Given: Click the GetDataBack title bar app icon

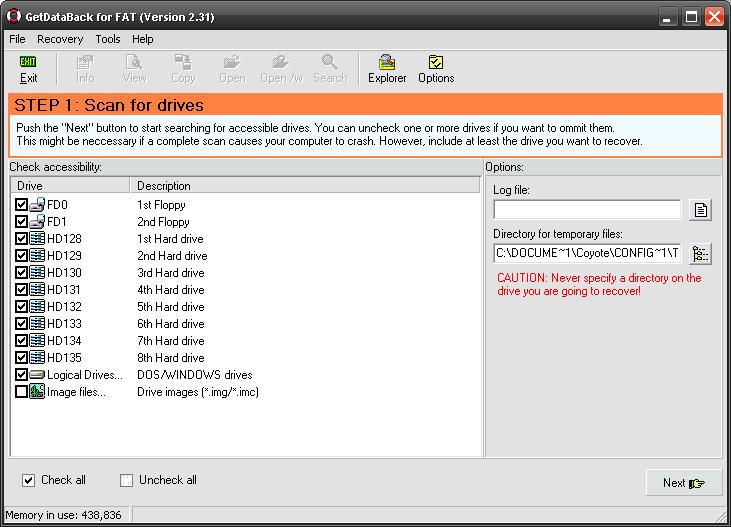Looking at the screenshot, I should coord(14,16).
